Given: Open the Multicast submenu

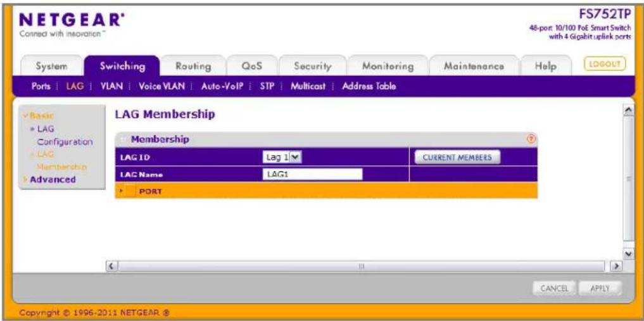Looking at the screenshot, I should tap(308, 86).
